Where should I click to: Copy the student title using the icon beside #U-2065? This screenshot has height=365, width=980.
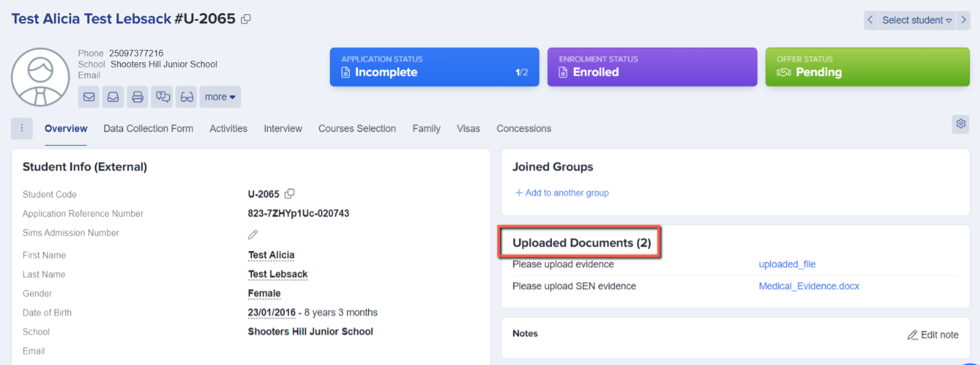pyautogui.click(x=246, y=19)
